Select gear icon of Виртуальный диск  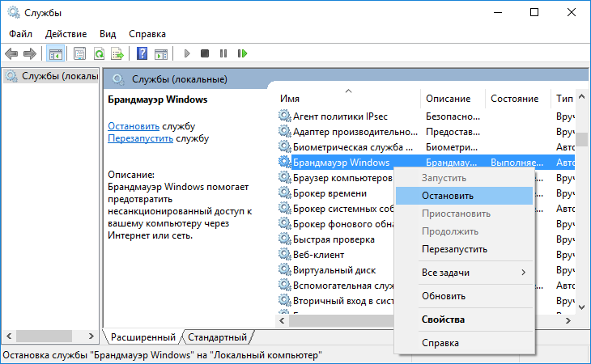[284, 269]
